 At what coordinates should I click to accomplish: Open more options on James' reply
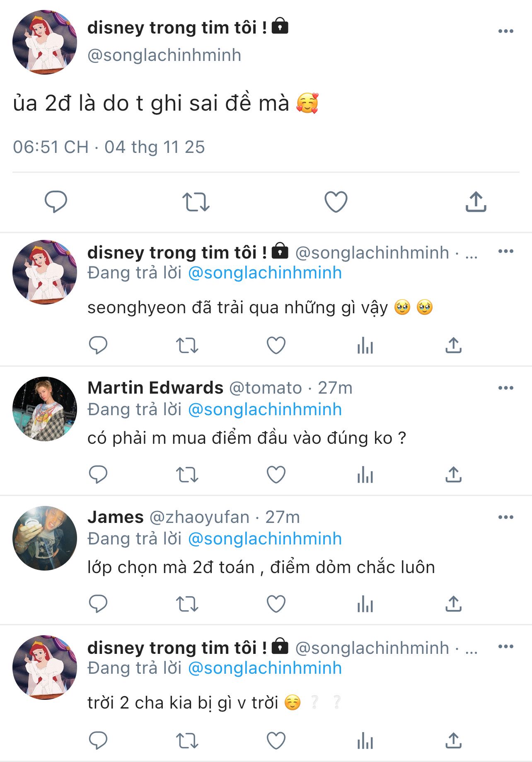click(505, 518)
